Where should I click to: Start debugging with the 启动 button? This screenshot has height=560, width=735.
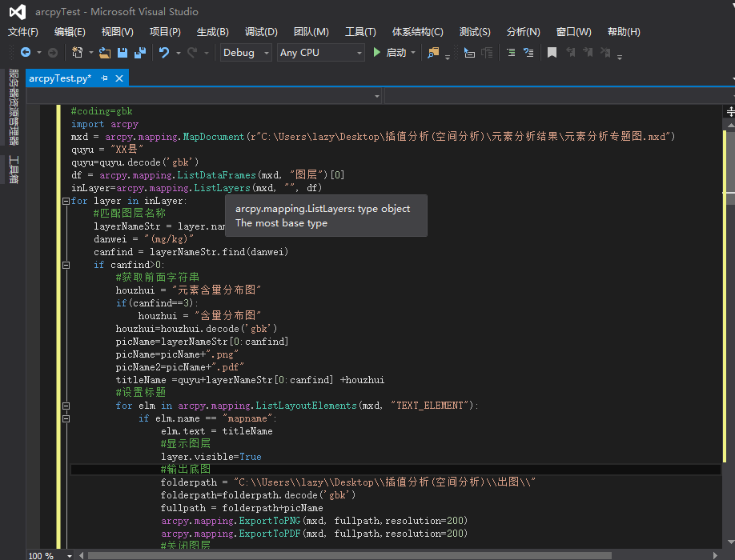(390, 53)
